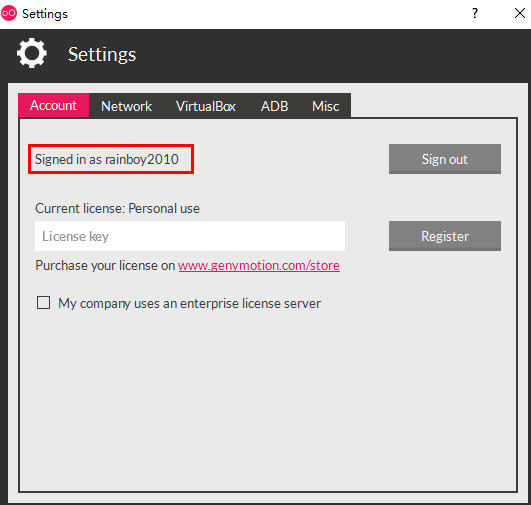
Task: Select the VirtualBox tab
Action: (x=206, y=106)
